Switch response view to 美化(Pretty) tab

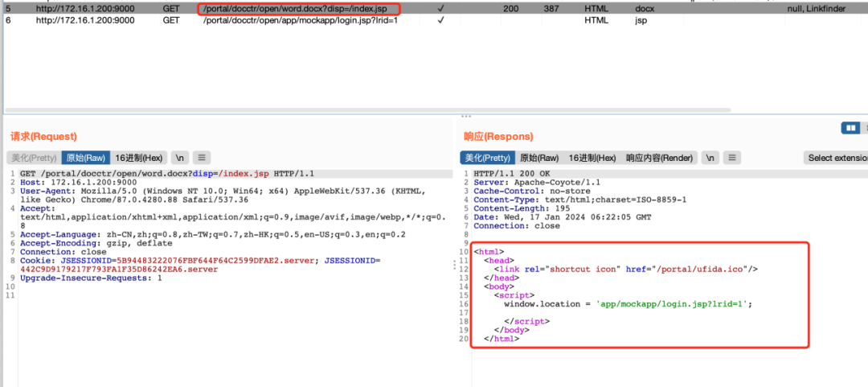[x=488, y=158]
